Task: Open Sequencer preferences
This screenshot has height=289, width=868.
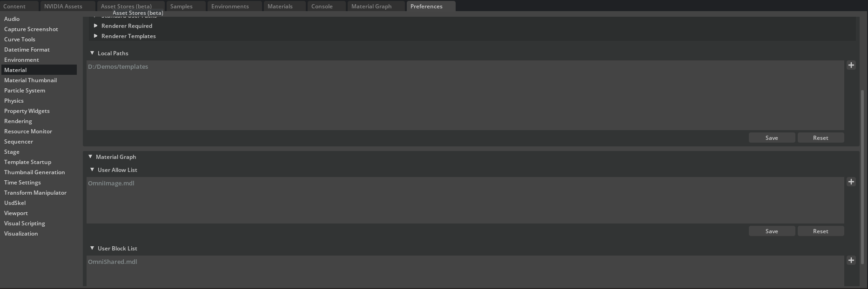Action: tap(39, 141)
